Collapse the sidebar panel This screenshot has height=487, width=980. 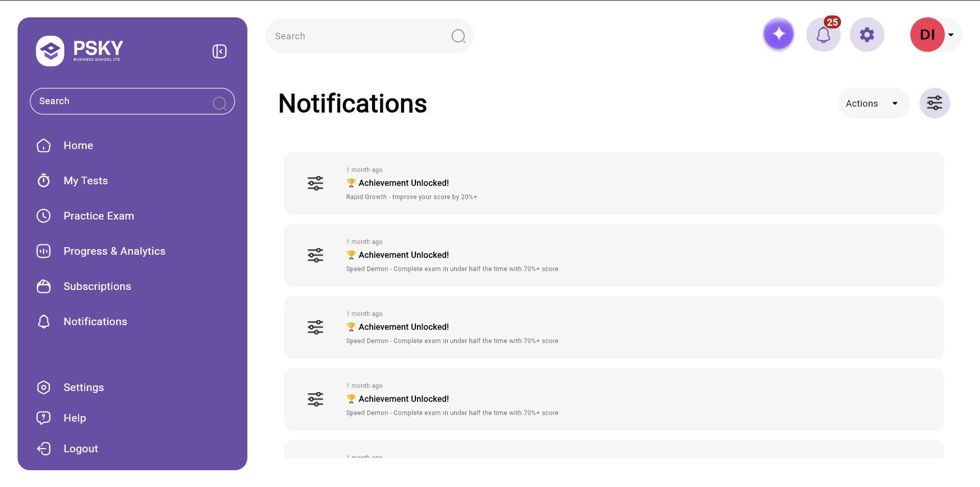click(x=219, y=51)
